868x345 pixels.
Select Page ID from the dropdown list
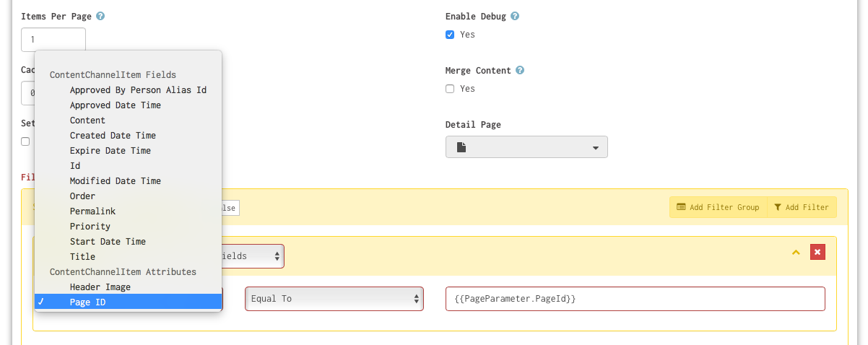tap(87, 302)
